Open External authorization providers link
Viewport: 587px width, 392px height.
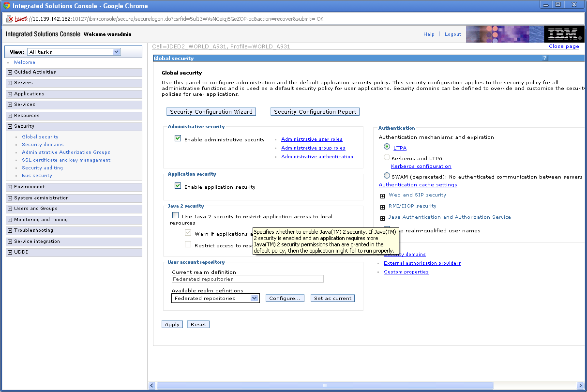pos(422,263)
